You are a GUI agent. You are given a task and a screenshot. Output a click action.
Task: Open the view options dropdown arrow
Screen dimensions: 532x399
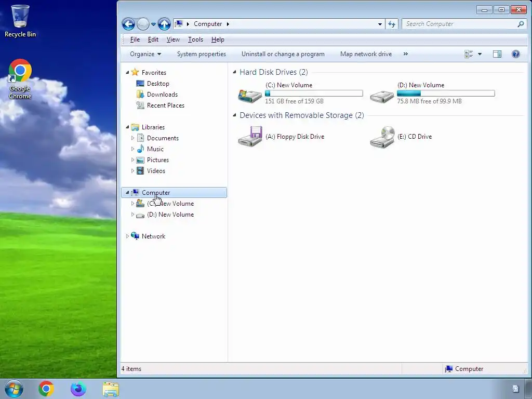(480, 54)
